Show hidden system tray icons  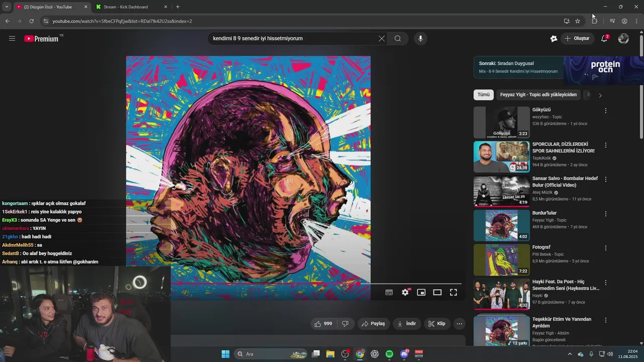pos(570,354)
